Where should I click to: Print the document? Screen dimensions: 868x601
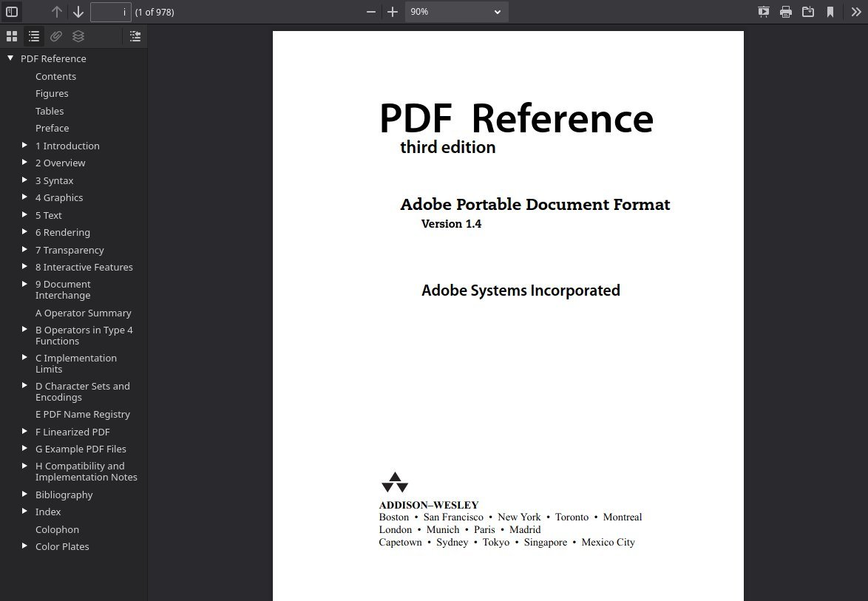785,12
